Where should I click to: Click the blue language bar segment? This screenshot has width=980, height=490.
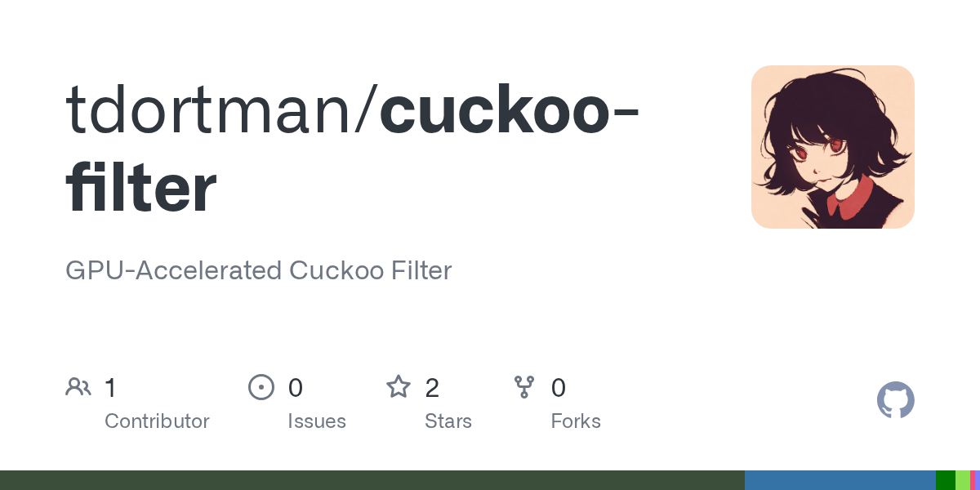pyautogui.click(x=840, y=480)
